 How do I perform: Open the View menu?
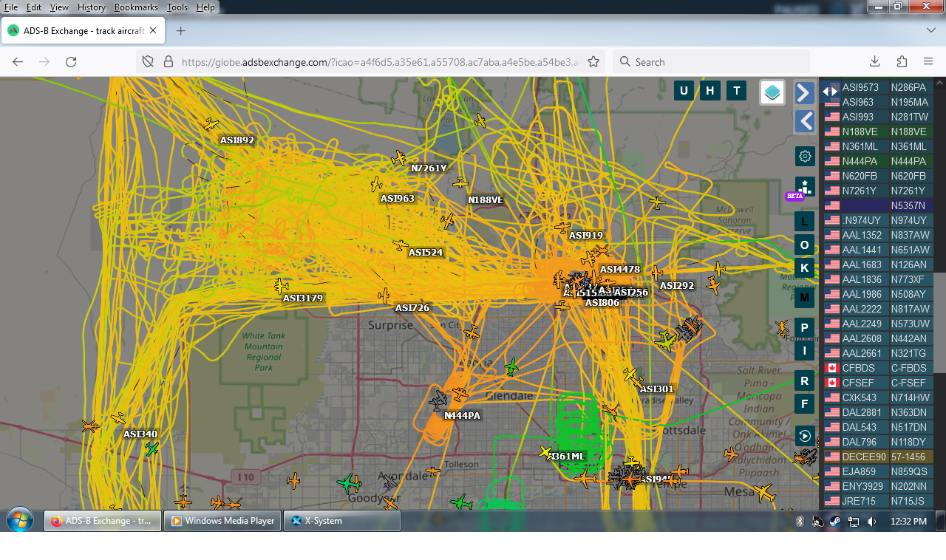pos(59,7)
